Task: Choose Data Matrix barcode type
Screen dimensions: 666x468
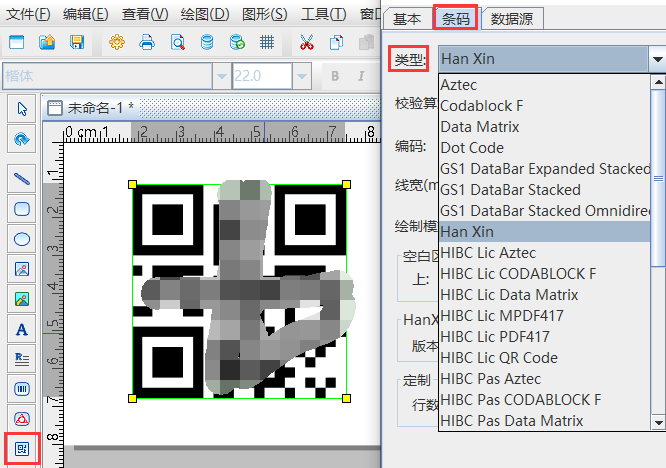Action: pyautogui.click(x=545, y=127)
